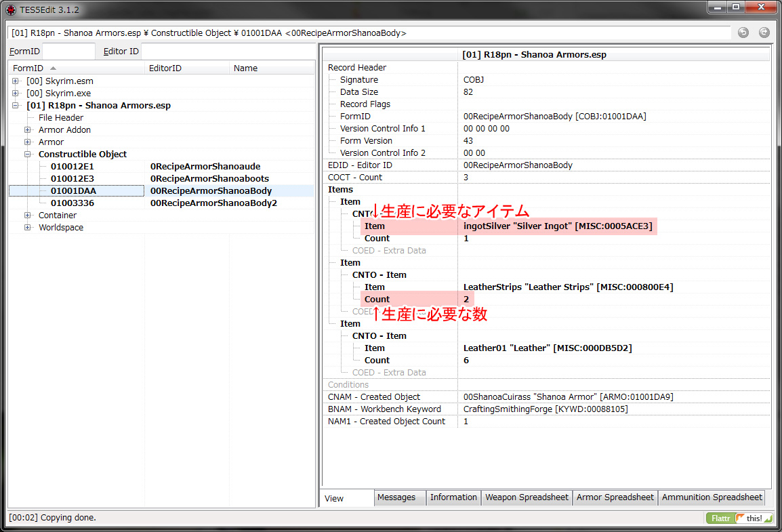Sort by the FormID column header

click(x=77, y=68)
